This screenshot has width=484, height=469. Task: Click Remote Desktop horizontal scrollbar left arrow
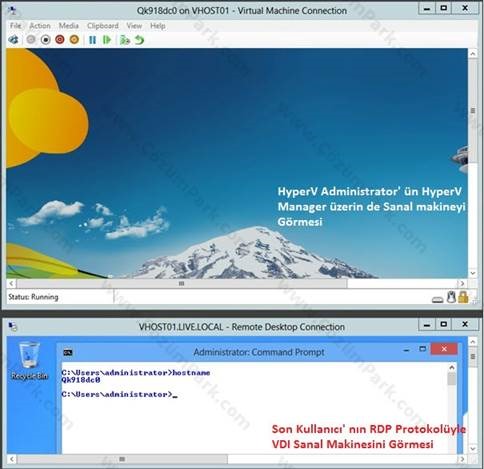[11, 459]
